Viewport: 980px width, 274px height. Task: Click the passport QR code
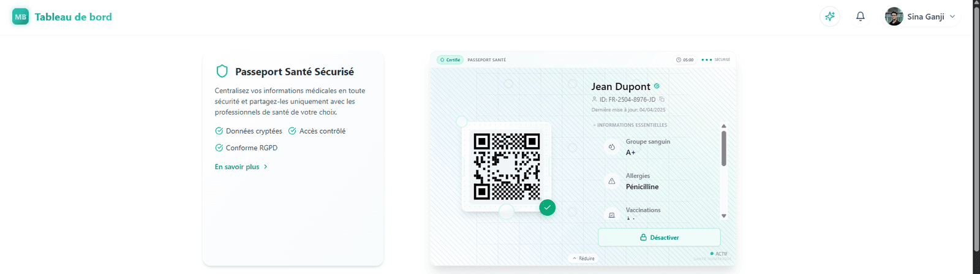coord(507,166)
